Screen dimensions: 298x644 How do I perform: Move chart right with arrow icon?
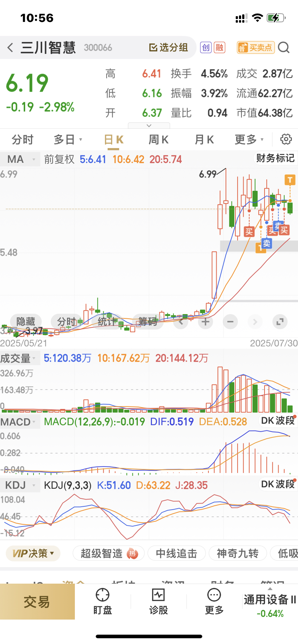255,321
